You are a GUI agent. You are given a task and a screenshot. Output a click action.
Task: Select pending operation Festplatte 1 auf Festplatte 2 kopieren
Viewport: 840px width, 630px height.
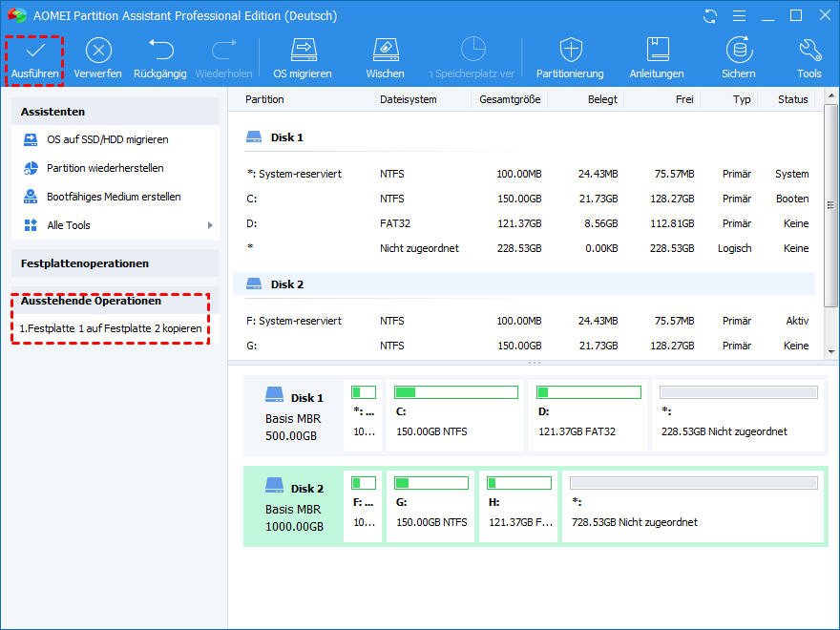coord(111,328)
